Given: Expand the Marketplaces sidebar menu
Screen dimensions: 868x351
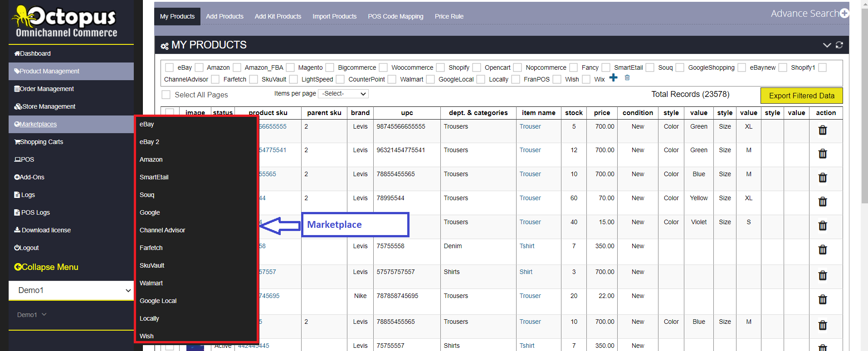Looking at the screenshot, I should (71, 124).
